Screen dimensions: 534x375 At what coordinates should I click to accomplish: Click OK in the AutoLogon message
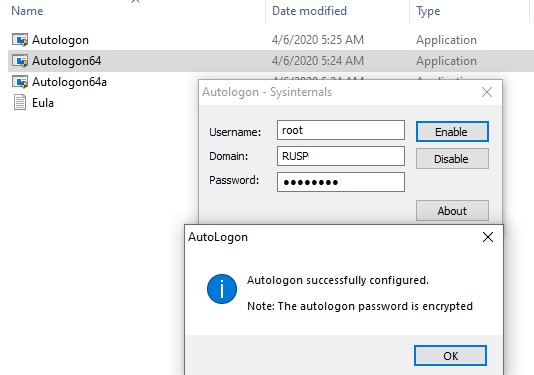pos(450,356)
